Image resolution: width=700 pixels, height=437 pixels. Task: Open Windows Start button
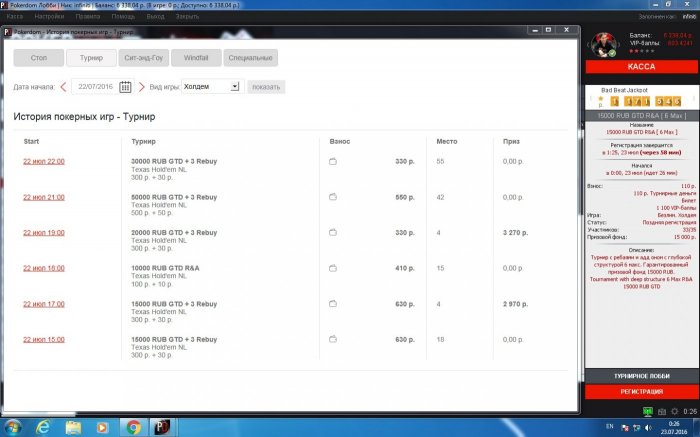pos(13,427)
